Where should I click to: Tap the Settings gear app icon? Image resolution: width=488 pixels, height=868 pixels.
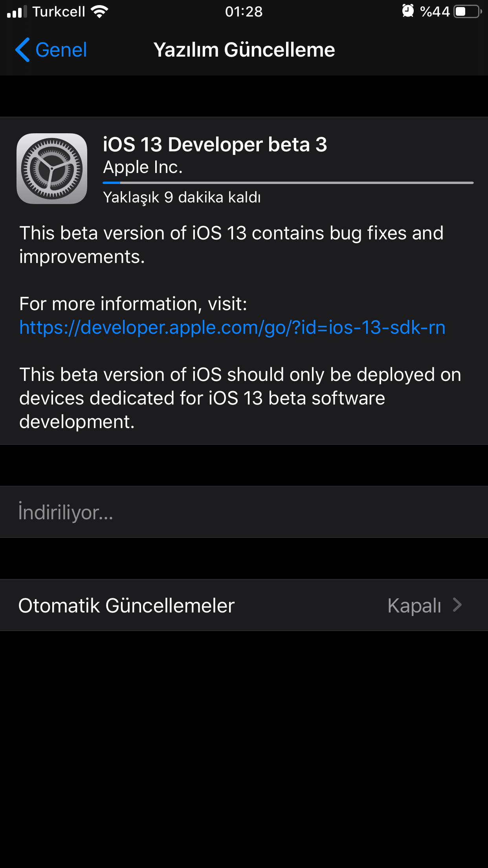pos(52,169)
